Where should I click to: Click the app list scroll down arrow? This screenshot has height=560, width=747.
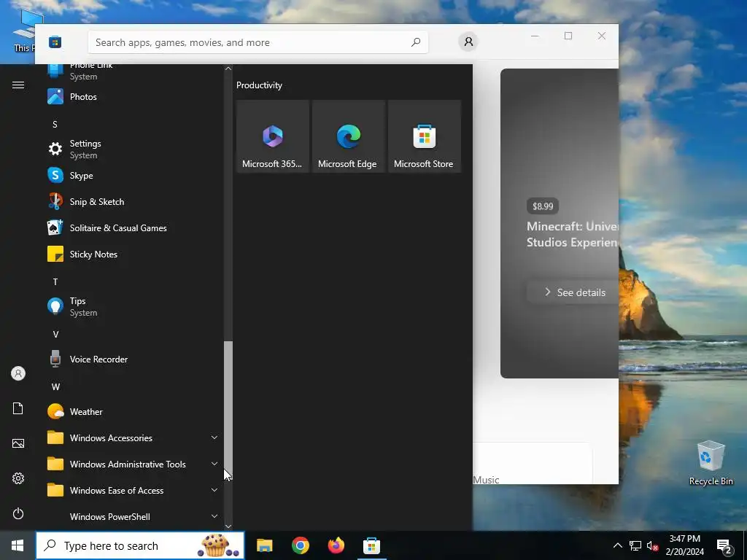coord(228,526)
